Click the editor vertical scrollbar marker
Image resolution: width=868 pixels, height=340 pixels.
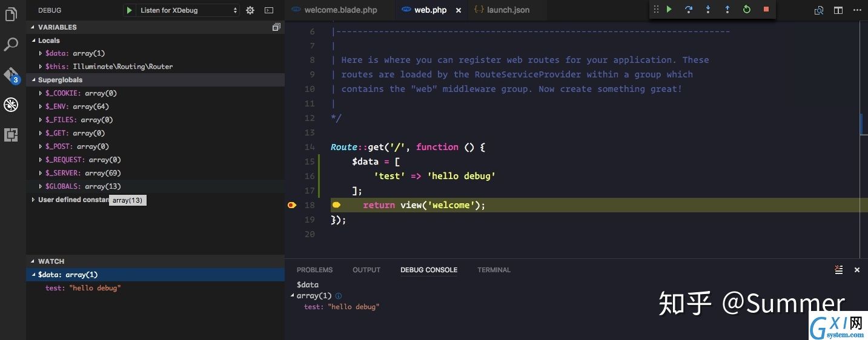pyautogui.click(x=861, y=123)
